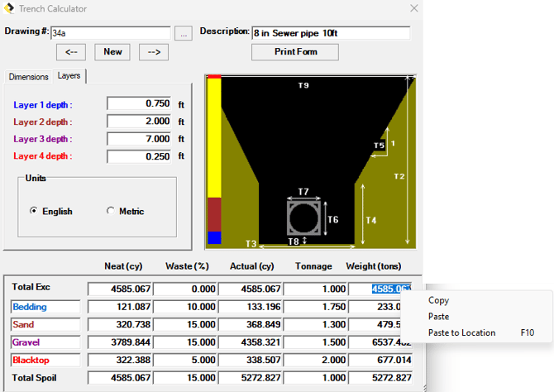The height and width of the screenshot is (392, 554).
Task: Click the blue layer bar in diagram
Action: point(214,237)
